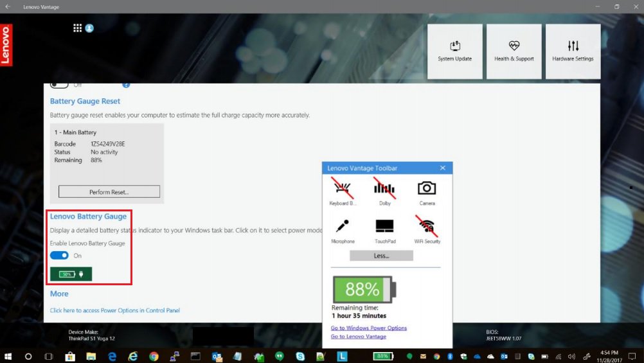644x363 pixels.
Task: Turn off Enable Lenovo Battery Gauge switch
Action: click(59, 256)
